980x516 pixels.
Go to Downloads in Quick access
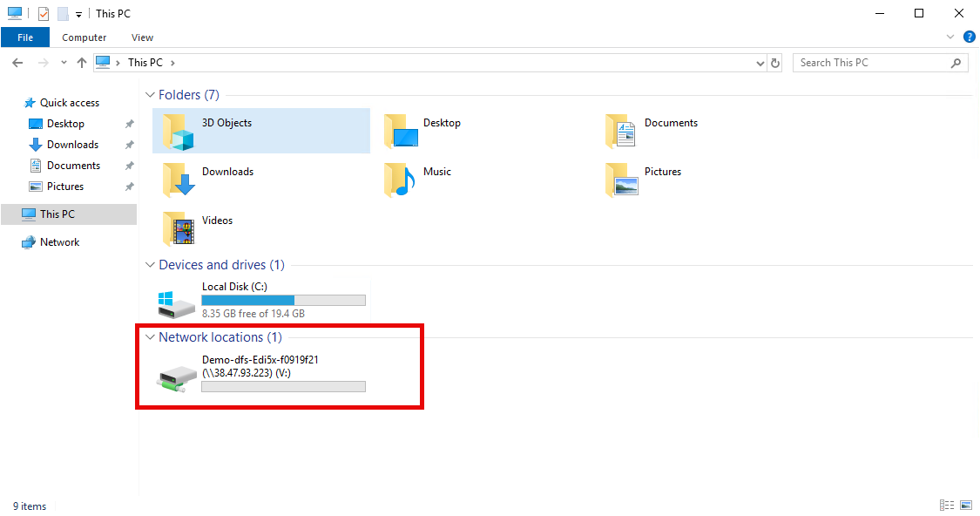coord(72,145)
